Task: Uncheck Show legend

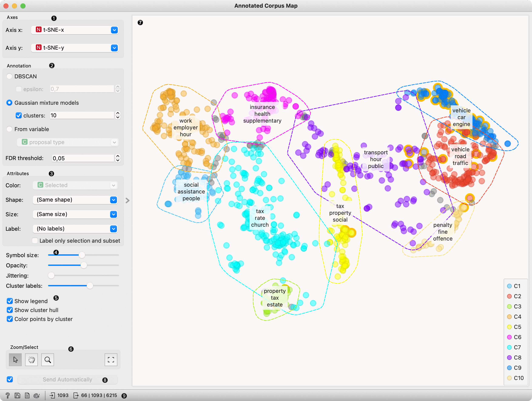Action: 10,301
